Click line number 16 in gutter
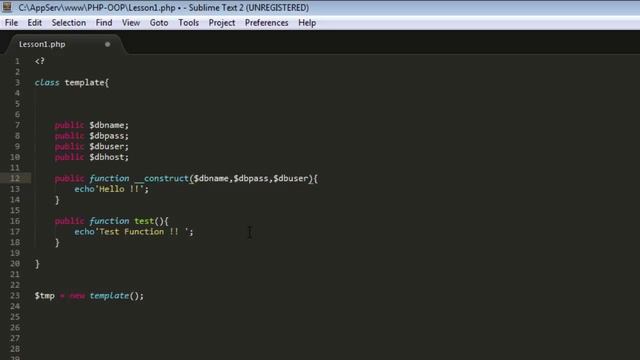Screen dimensions: 640x360 [x=15, y=221]
